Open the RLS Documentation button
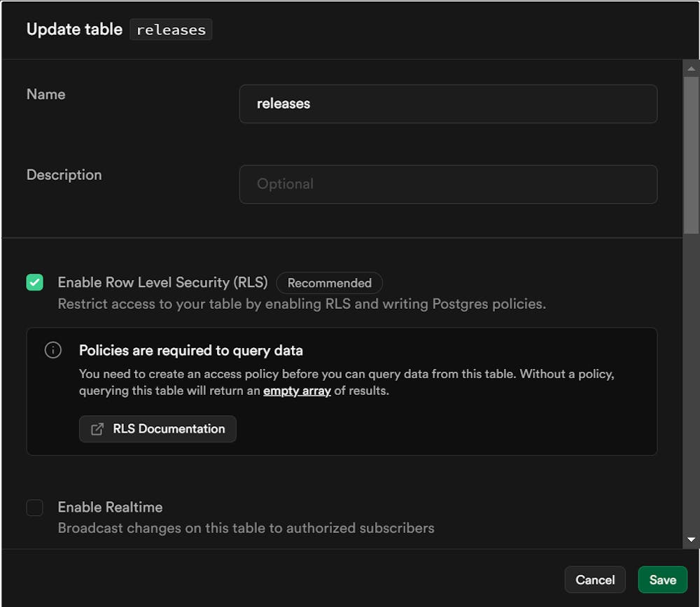This screenshot has width=700, height=607. pyautogui.click(x=157, y=429)
